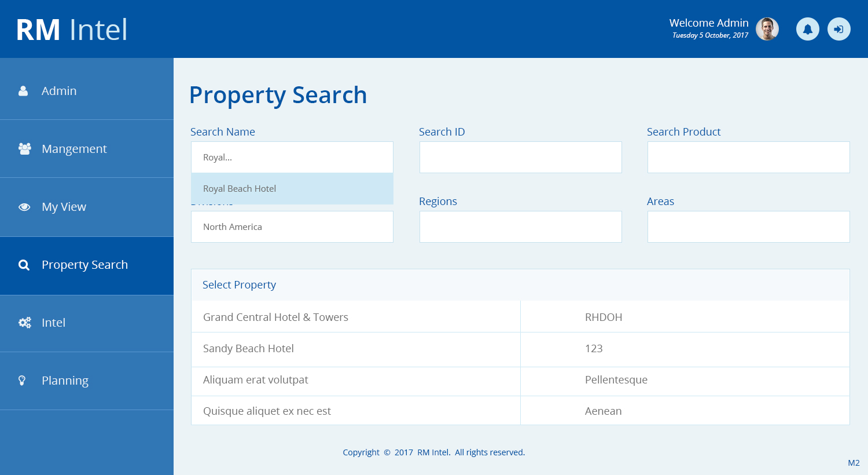Click the Management group icon

point(23,148)
